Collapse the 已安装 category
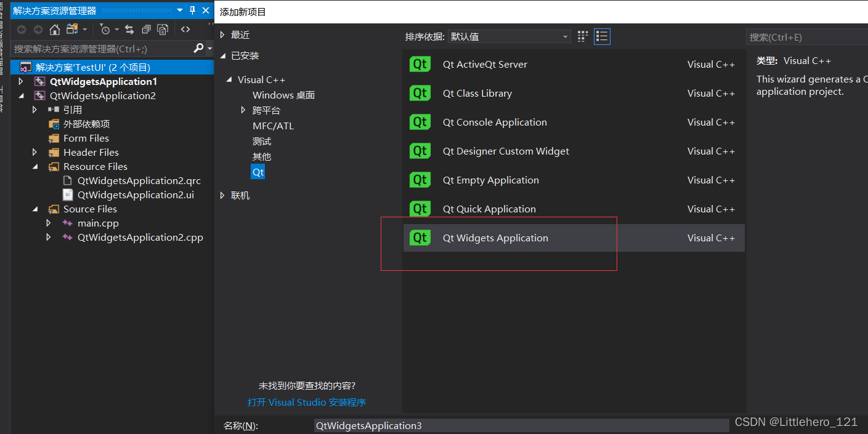 tap(223, 55)
